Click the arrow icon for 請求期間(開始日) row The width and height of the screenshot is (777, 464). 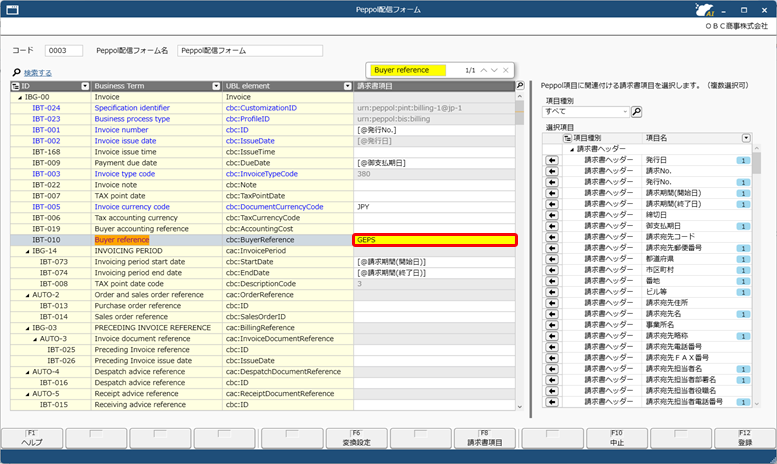coord(552,193)
